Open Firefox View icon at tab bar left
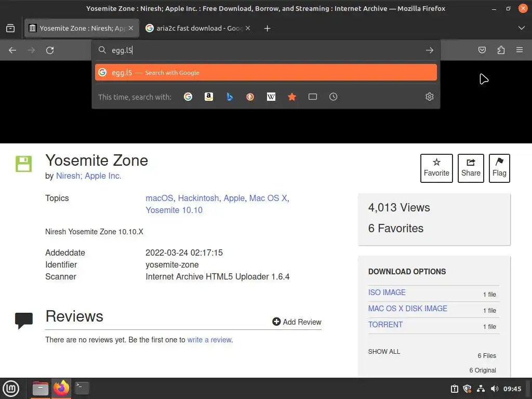The height and width of the screenshot is (399, 532). (x=10, y=28)
